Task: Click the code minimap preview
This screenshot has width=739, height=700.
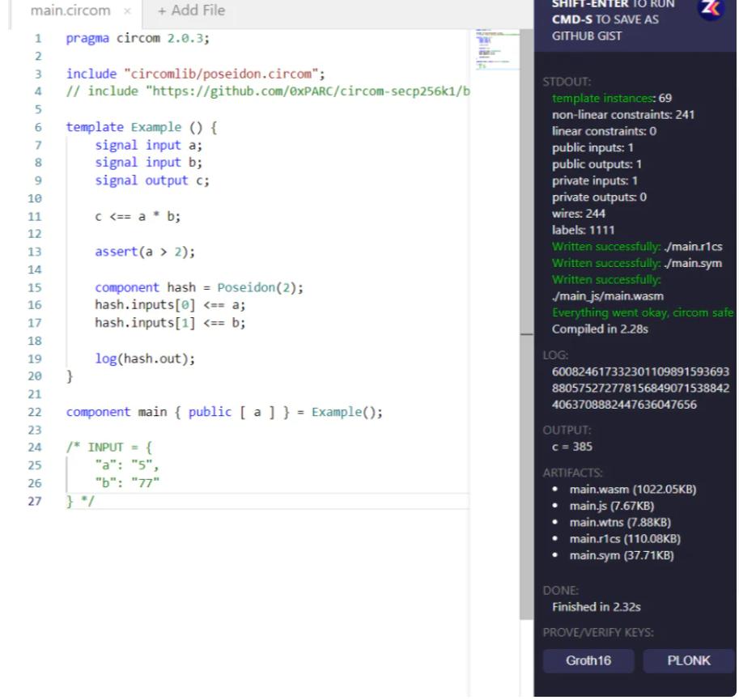Action: pyautogui.click(x=496, y=49)
